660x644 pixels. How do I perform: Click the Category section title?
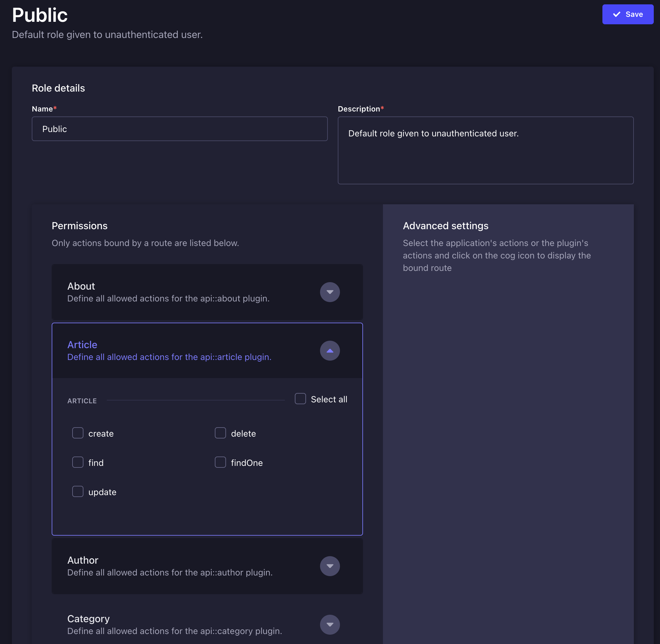coord(89,619)
